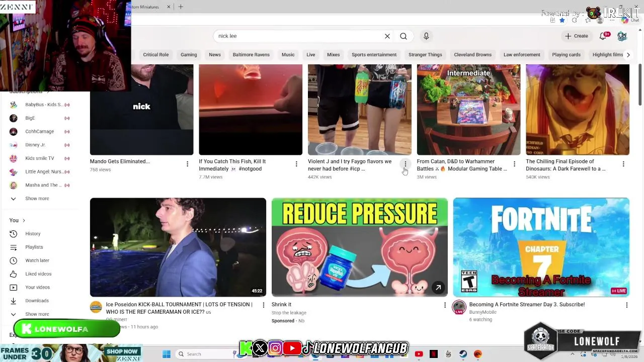
Task: Start voice search with the microphone icon
Action: [426, 36]
